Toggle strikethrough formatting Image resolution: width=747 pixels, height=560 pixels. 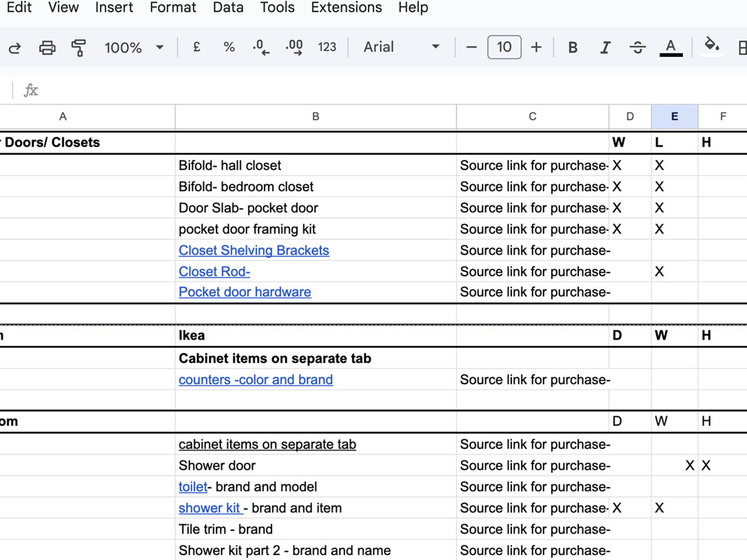[637, 47]
